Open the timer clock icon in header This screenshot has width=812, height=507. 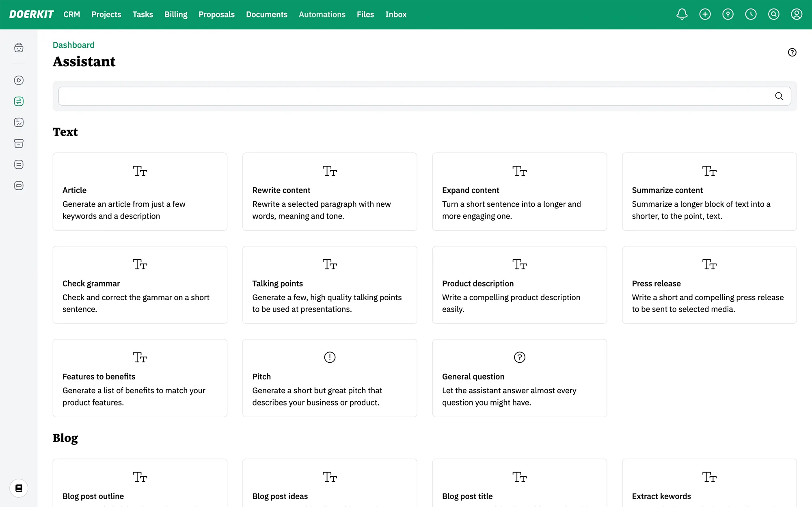751,15
